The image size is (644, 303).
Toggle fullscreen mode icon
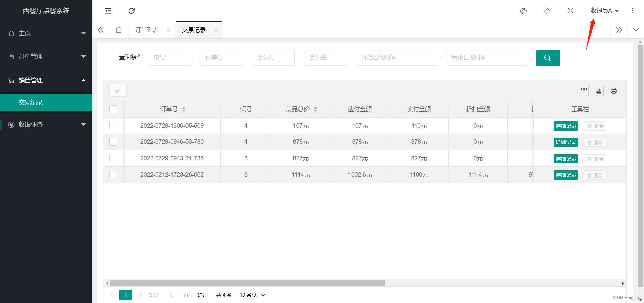pyautogui.click(x=570, y=11)
